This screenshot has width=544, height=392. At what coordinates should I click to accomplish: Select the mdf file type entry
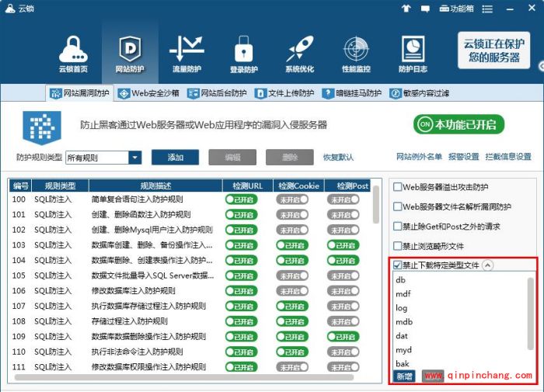pos(403,294)
